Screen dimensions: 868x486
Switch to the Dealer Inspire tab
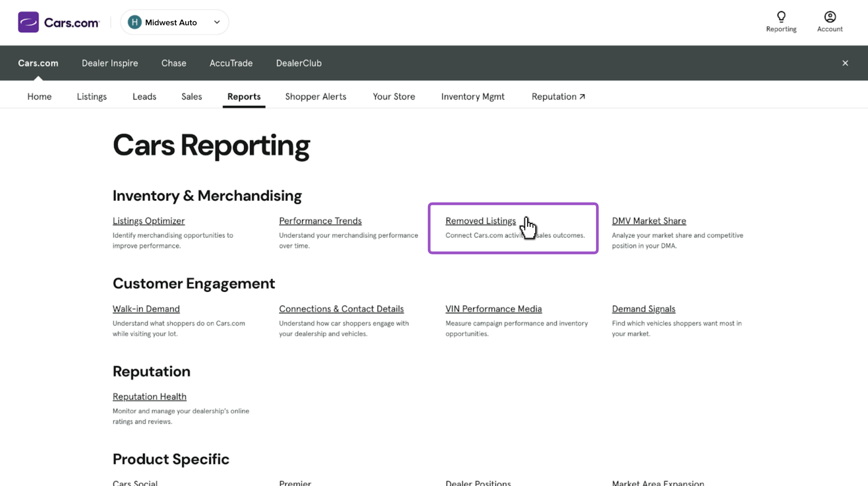coord(110,63)
